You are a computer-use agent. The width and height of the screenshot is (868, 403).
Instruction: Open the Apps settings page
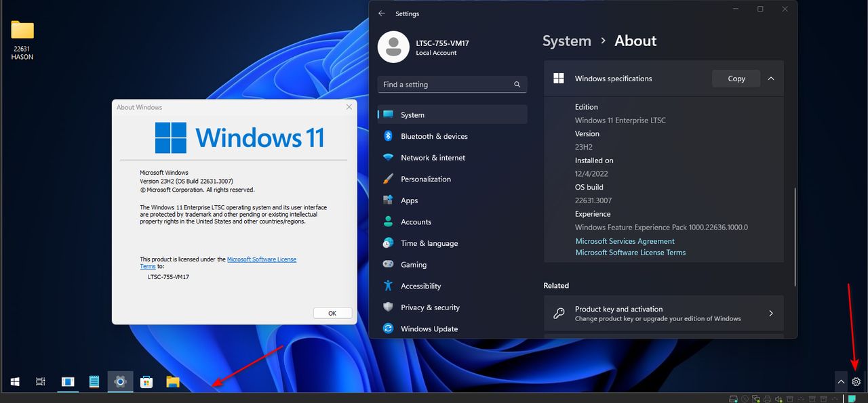[452, 200]
